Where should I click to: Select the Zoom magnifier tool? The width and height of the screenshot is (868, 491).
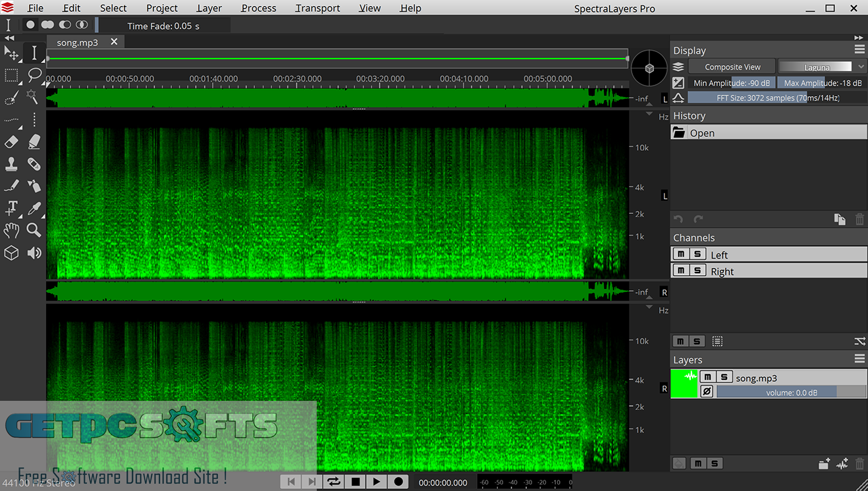[34, 230]
